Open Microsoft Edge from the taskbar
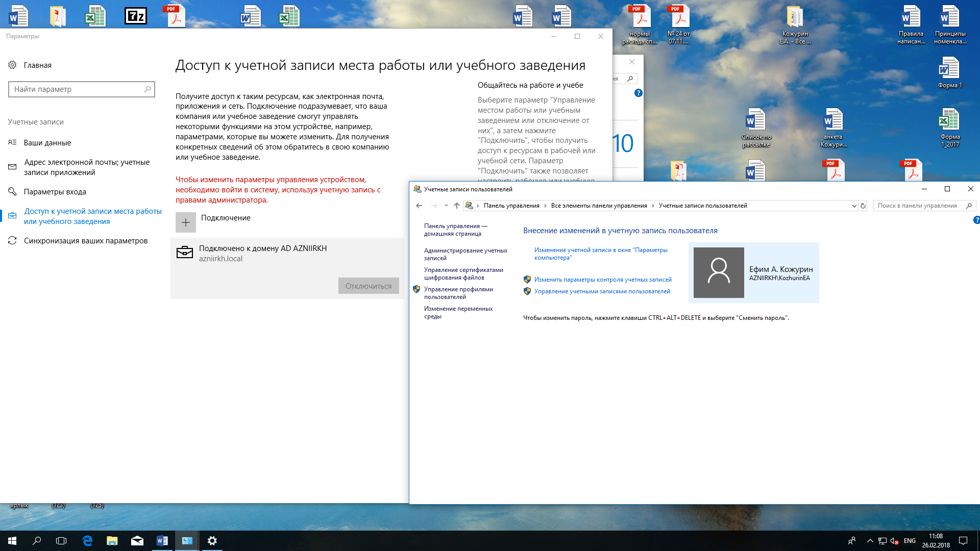Viewport: 980px width, 551px height. pyautogui.click(x=87, y=541)
